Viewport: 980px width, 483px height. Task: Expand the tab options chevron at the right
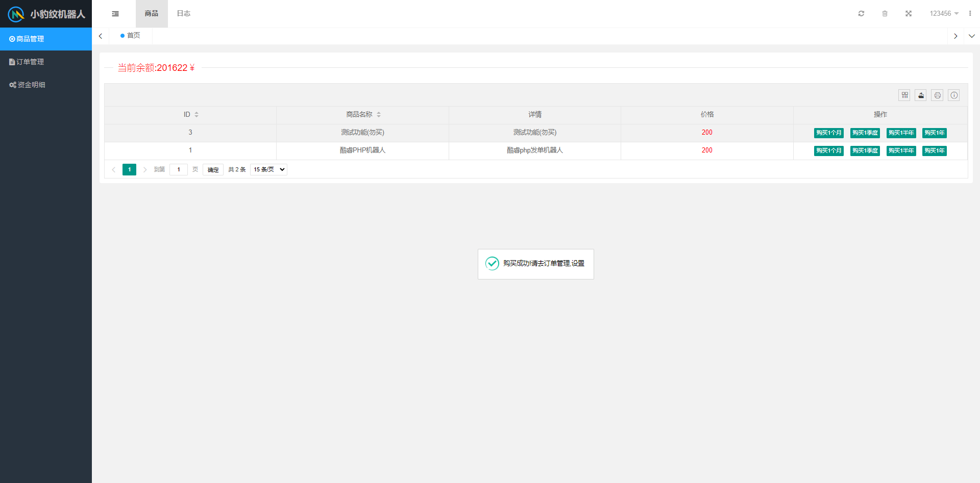coord(972,36)
